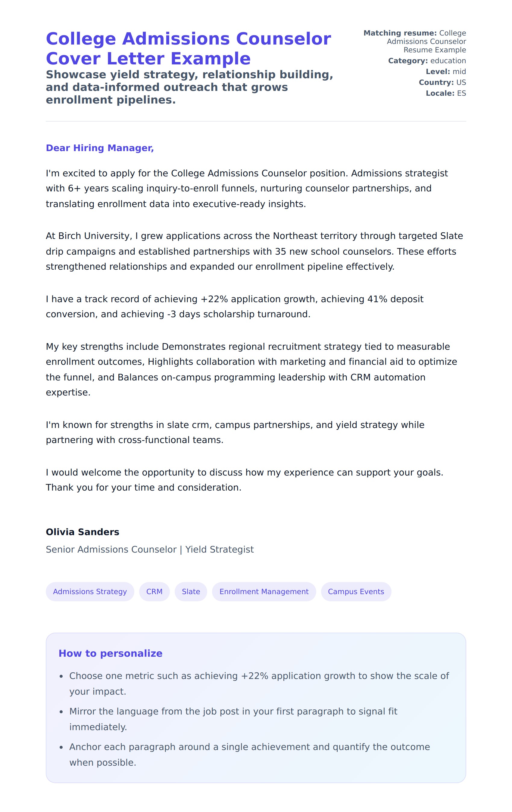Click the tip about anchoring each paragraph
Viewport: 512px width, 812px height.
tap(249, 754)
